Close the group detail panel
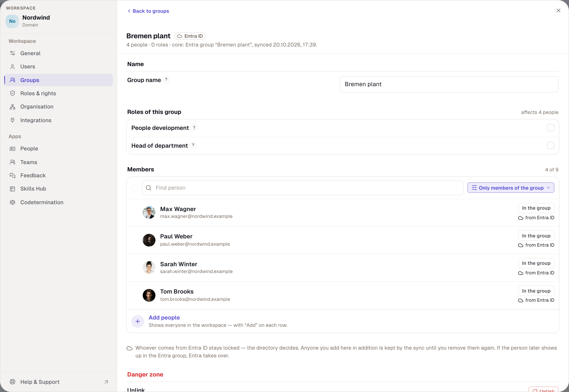The height and width of the screenshot is (392, 569). click(559, 10)
